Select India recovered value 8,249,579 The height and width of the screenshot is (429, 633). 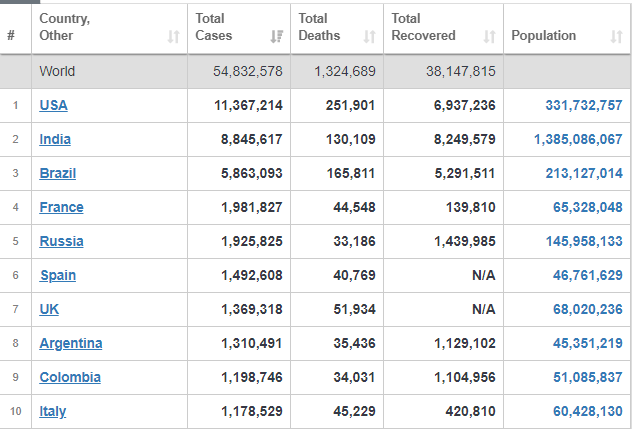pos(464,139)
